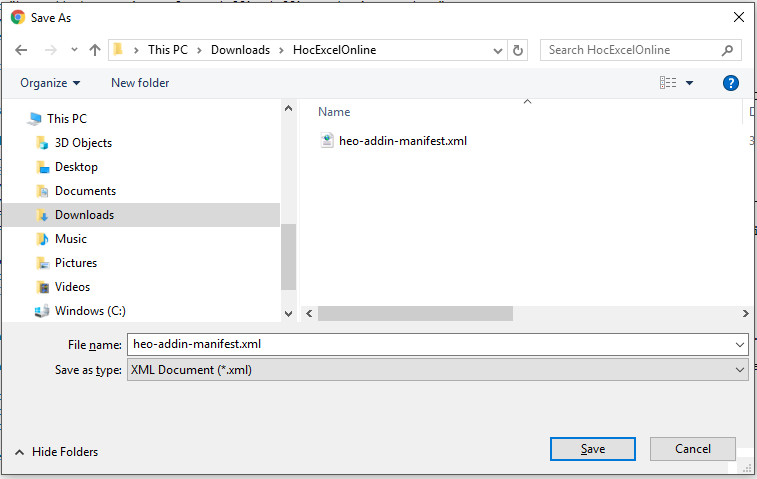The height and width of the screenshot is (479, 757).
Task: Click navigation pane vertical scrollbar thumb
Action: [x=288, y=256]
